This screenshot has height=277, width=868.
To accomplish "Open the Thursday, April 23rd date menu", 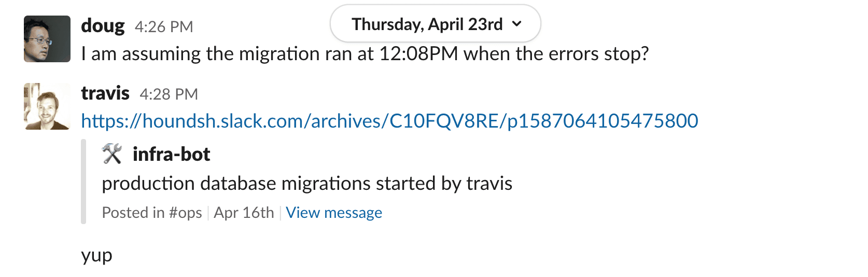I will [427, 24].
